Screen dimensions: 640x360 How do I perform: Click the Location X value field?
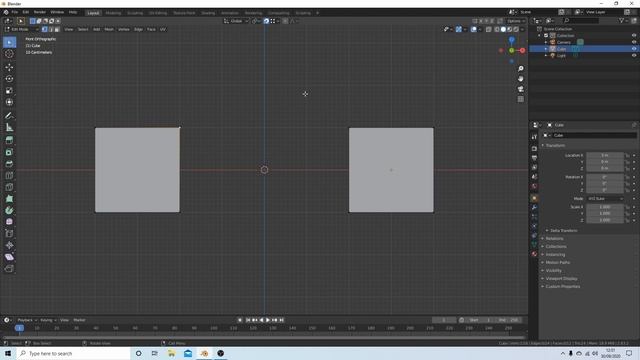(605, 155)
